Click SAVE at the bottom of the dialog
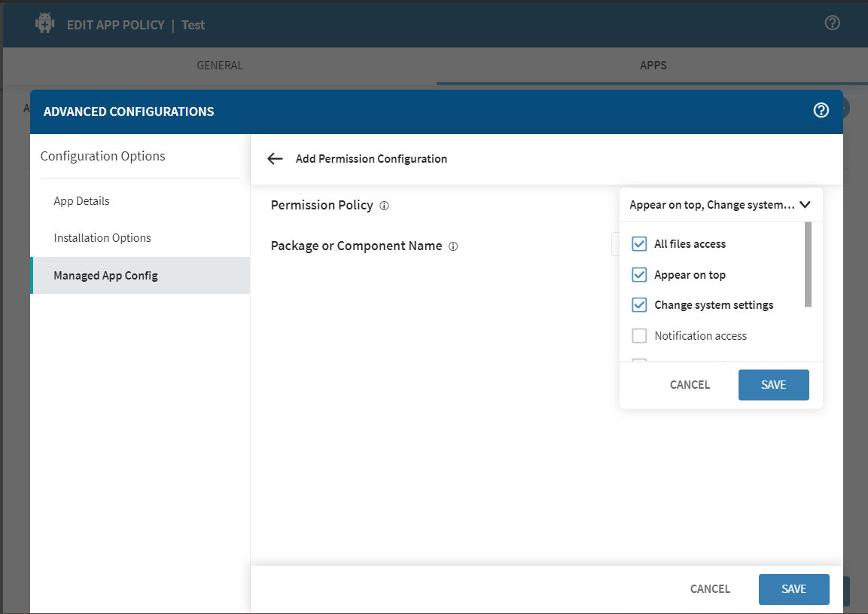Screen dimensions: 868x614 click(793, 589)
